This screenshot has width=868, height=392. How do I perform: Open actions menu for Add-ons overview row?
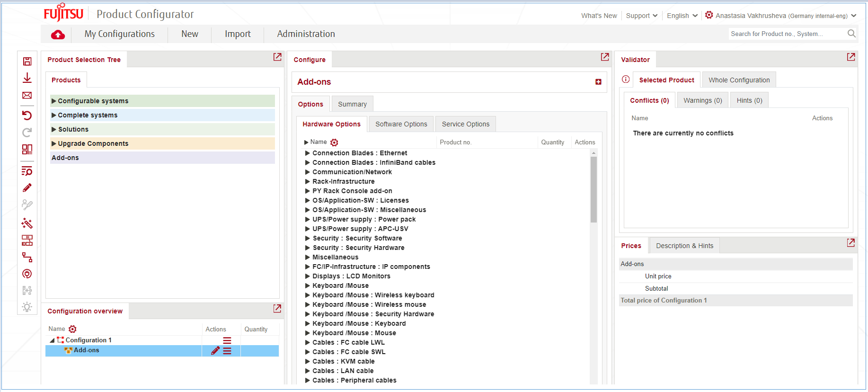tap(227, 351)
